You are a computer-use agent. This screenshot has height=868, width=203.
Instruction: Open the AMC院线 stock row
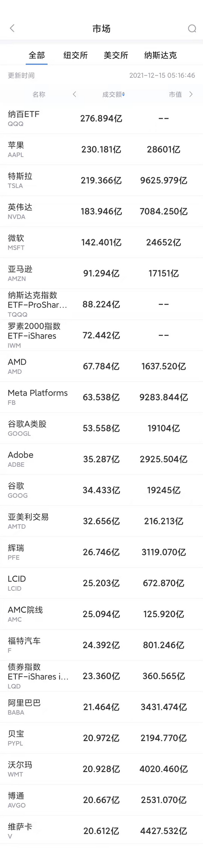coord(101,614)
